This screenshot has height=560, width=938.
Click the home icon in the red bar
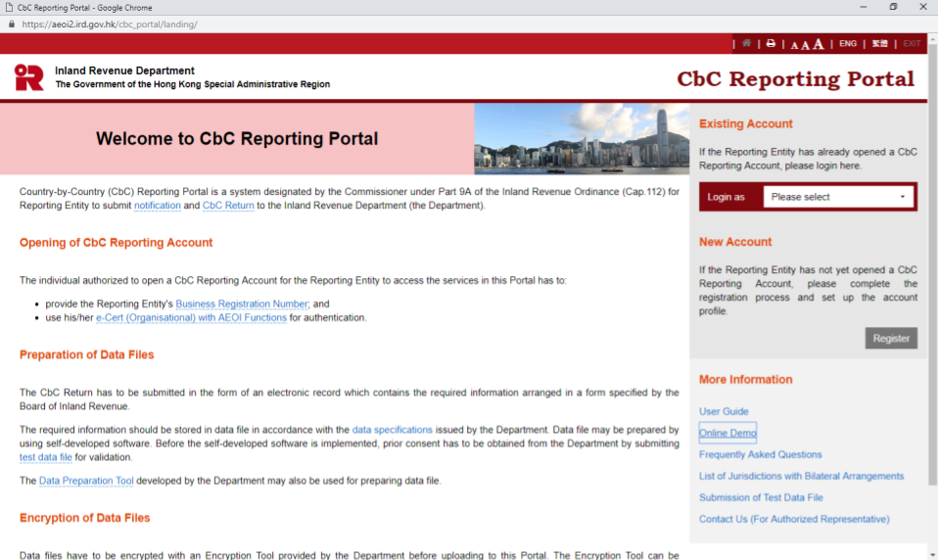(x=746, y=43)
